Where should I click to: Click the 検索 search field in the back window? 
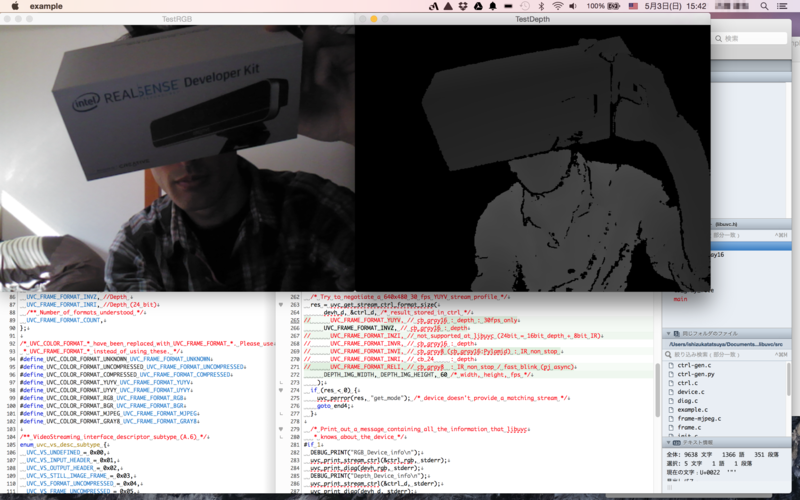[x=750, y=38]
